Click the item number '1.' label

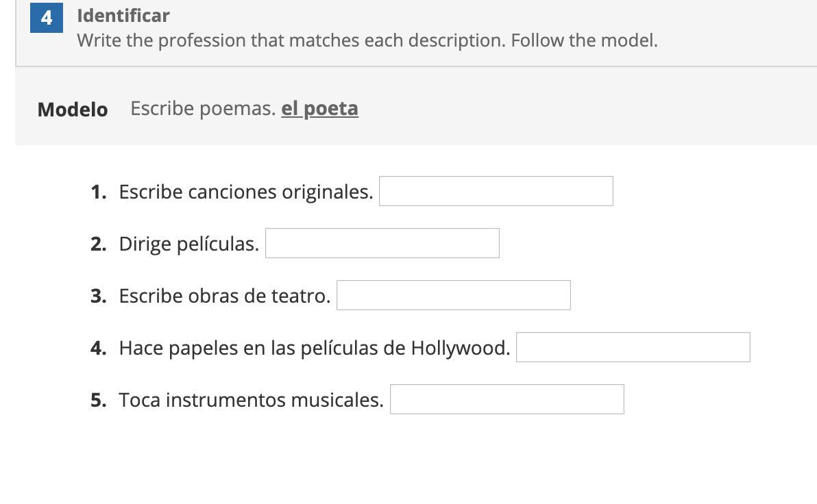click(x=99, y=192)
